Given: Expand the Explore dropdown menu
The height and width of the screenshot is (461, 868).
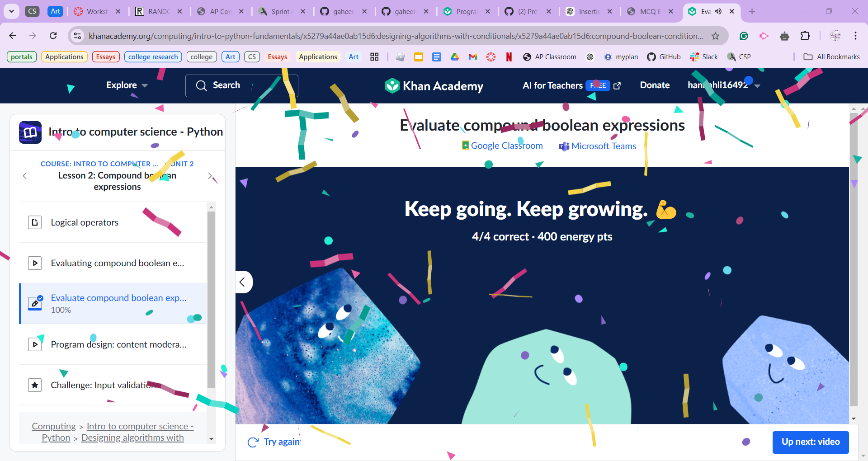Looking at the screenshot, I should pos(127,85).
